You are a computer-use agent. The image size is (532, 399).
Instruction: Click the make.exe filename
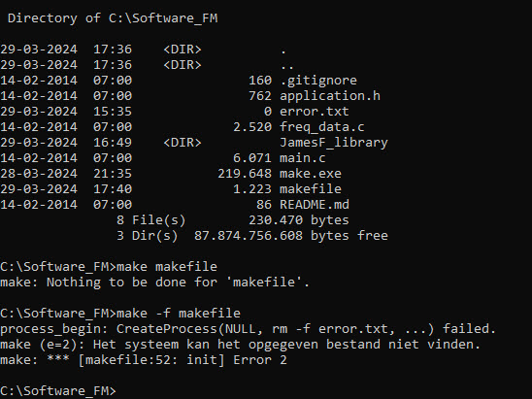311,174
